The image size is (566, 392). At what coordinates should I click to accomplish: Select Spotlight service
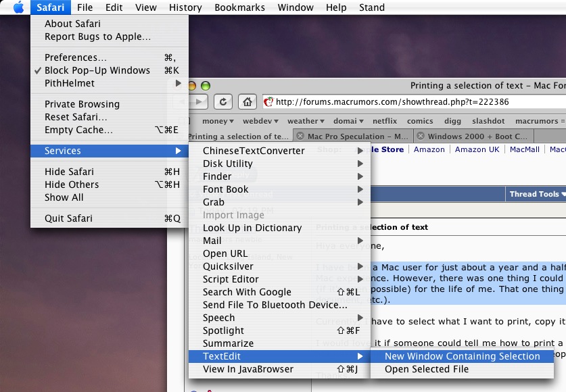point(280,330)
